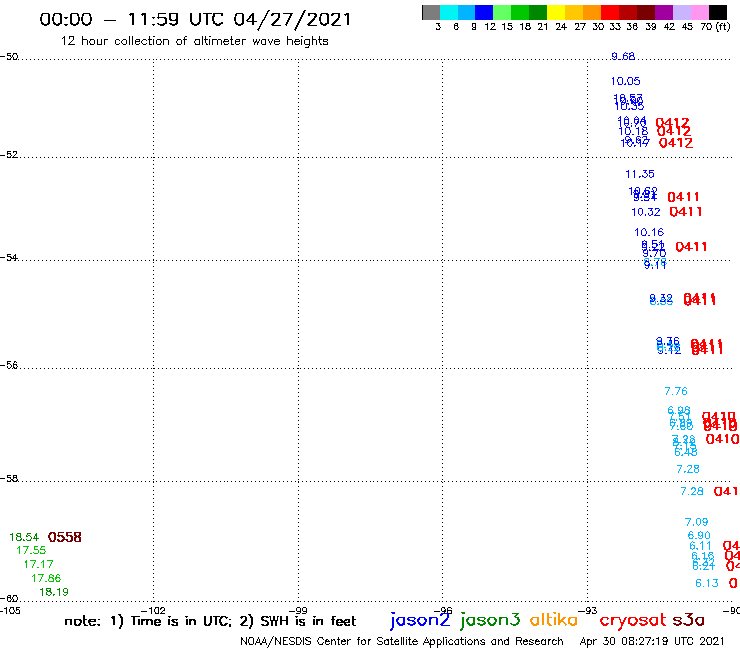Click the 'jason3' satellite legend label
Image resolution: width=740 pixels, height=650 pixels.
pyautogui.click(x=490, y=620)
